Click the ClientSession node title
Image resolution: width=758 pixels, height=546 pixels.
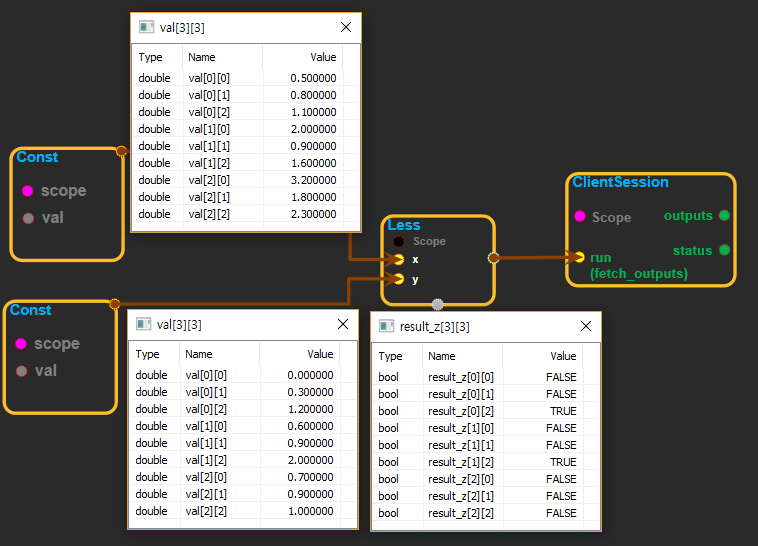[x=620, y=182]
